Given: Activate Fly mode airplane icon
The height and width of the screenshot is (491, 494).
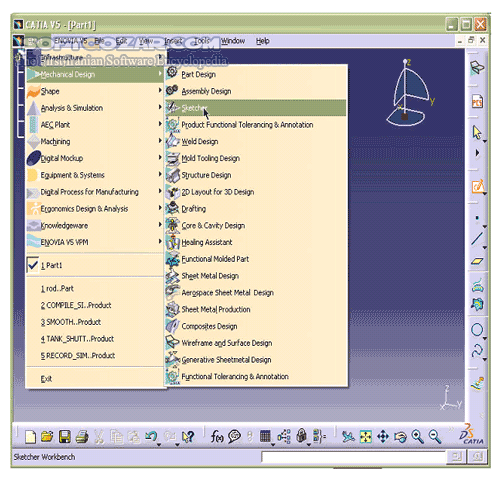Looking at the screenshot, I should 348,437.
